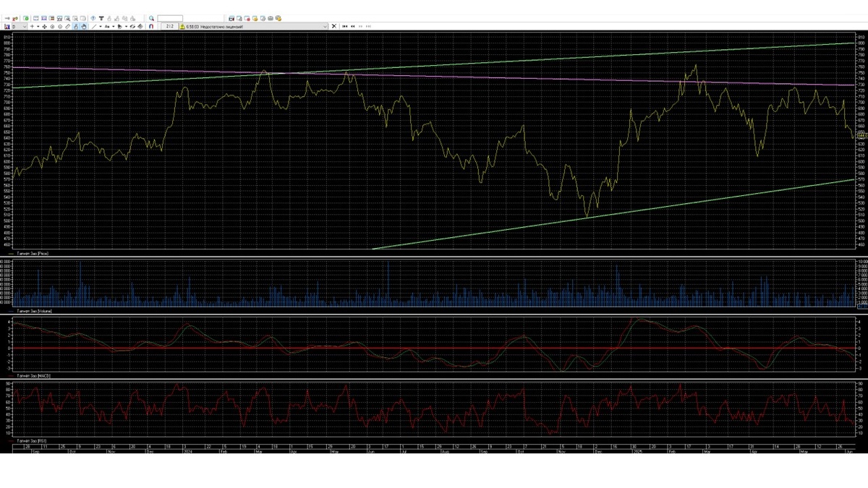Click the field showing 212
This screenshot has width=868, height=488.
pos(169,26)
